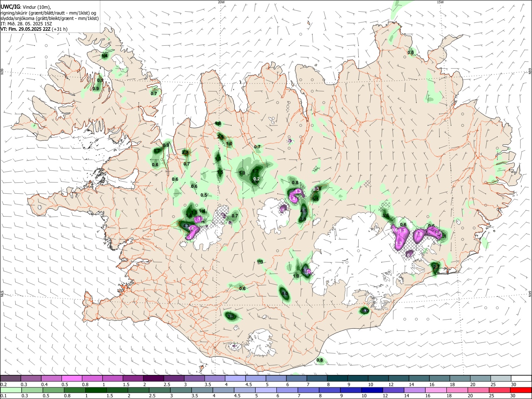Click the light pink swatch labeled 16 in the rain legend
Screen dimensions: 532x399
(x=436, y=390)
